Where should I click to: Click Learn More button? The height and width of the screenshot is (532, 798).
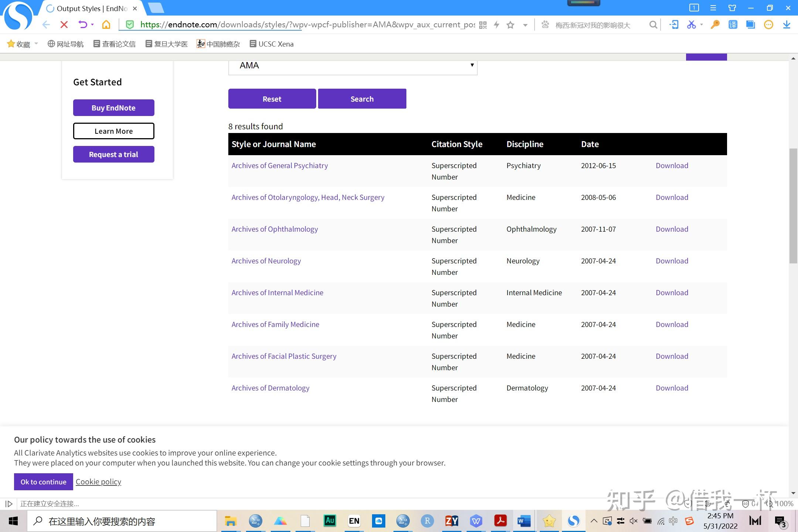pyautogui.click(x=113, y=131)
